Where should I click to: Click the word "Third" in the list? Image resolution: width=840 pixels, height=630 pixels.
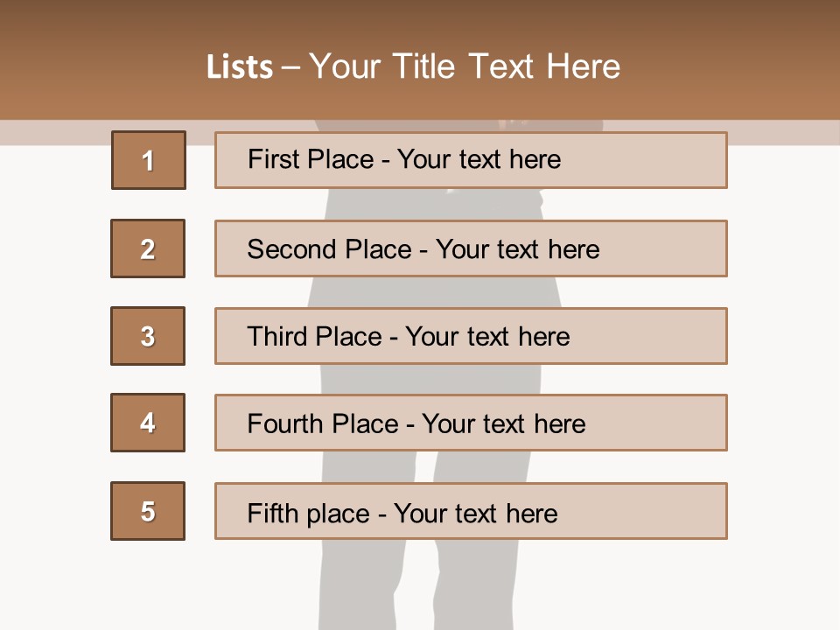coord(277,337)
